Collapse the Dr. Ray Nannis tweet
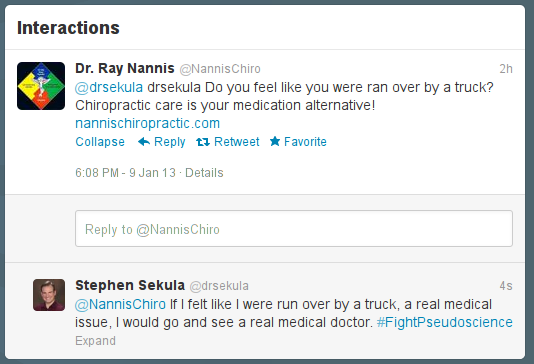Image resolution: width=534 pixels, height=364 pixels. coord(100,142)
